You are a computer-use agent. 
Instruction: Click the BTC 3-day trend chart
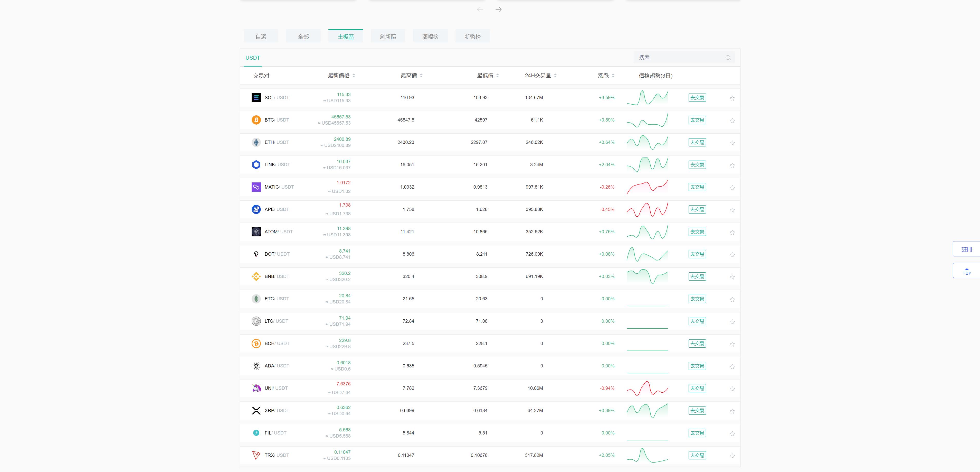647,120
